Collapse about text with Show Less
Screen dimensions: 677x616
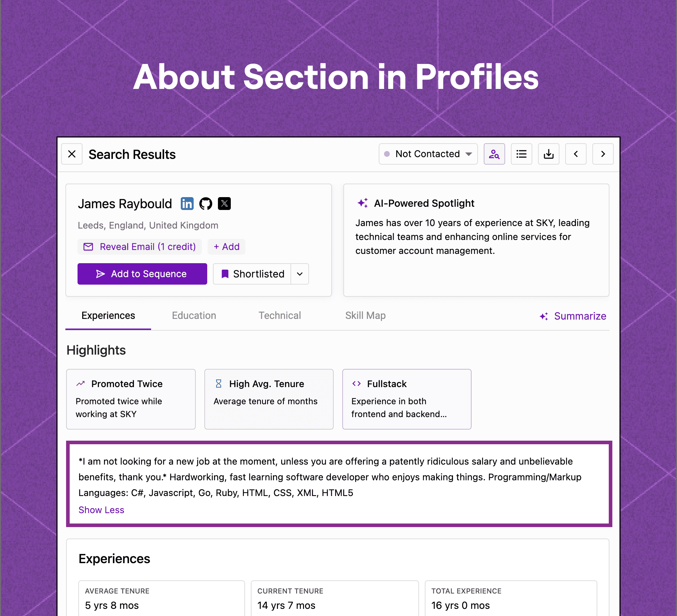(101, 510)
